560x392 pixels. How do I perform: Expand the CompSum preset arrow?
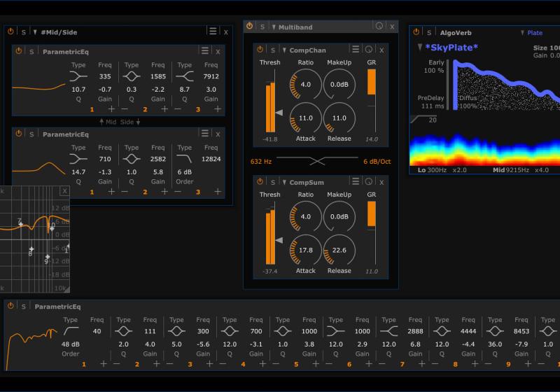[284, 183]
